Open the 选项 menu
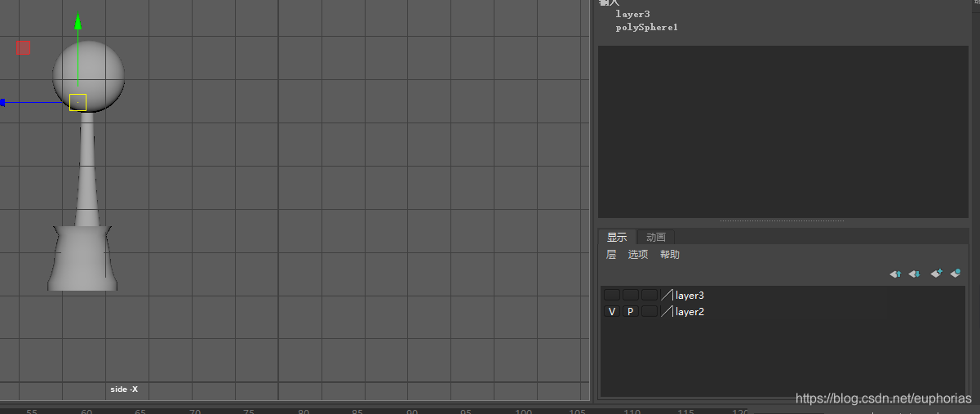Viewport: 980px width, 414px height. (638, 255)
